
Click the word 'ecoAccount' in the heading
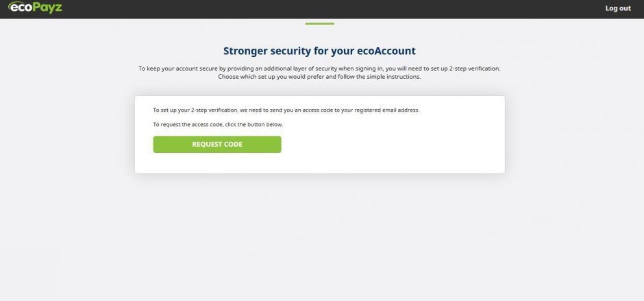click(x=386, y=51)
